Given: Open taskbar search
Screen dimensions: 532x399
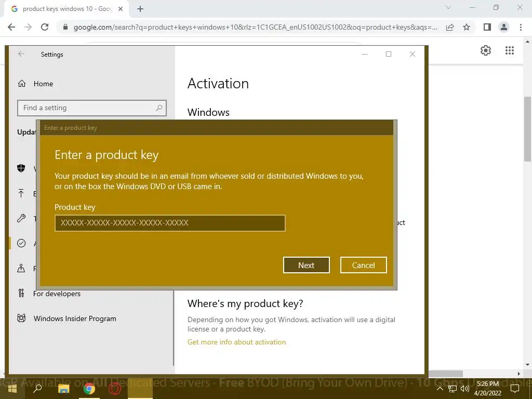Looking at the screenshot, I should 37,389.
